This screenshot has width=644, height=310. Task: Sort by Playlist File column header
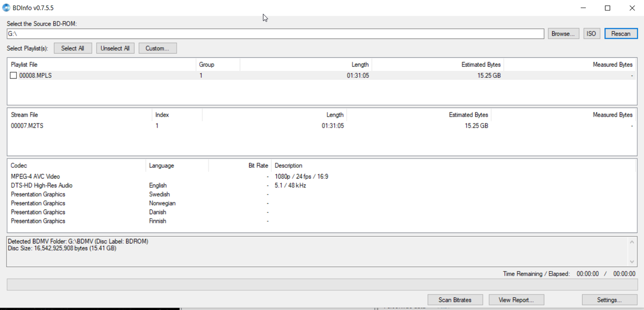tap(102, 65)
